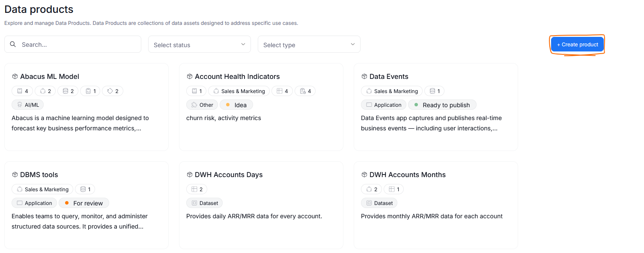This screenshot has height=253, width=644.
Task: Click the 'Enables teams to query' description text
Action: 80,221
